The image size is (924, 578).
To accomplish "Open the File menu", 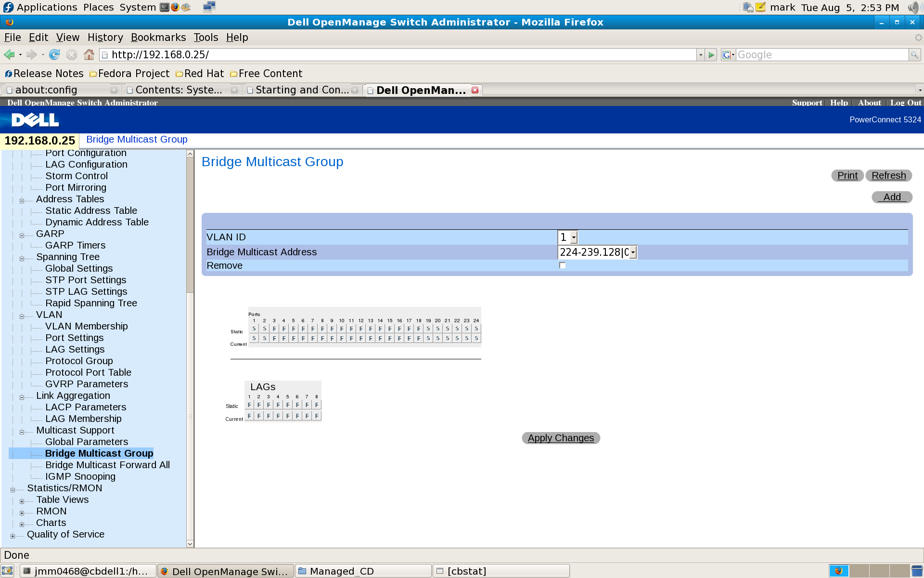I will pyautogui.click(x=13, y=37).
